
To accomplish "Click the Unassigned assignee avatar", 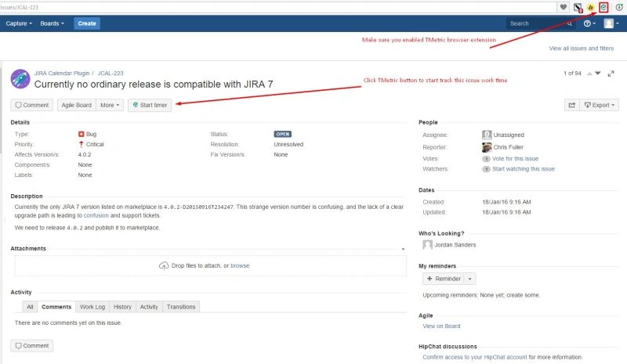I will click(x=487, y=135).
